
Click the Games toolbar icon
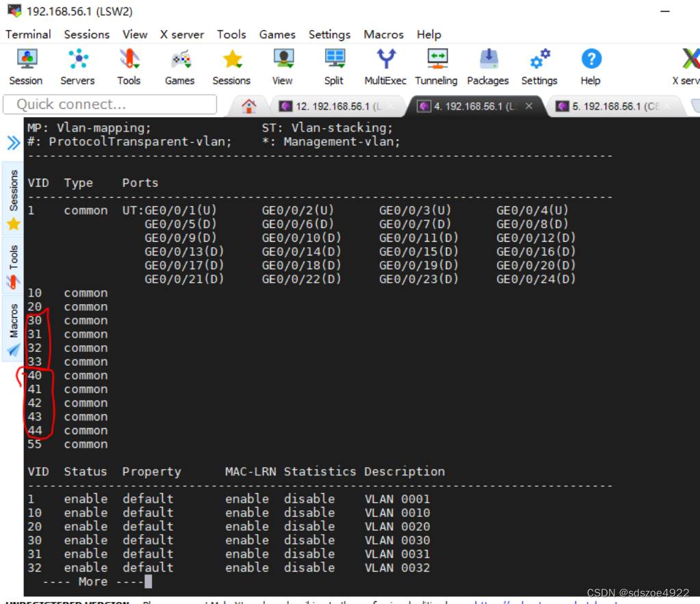pos(180,67)
